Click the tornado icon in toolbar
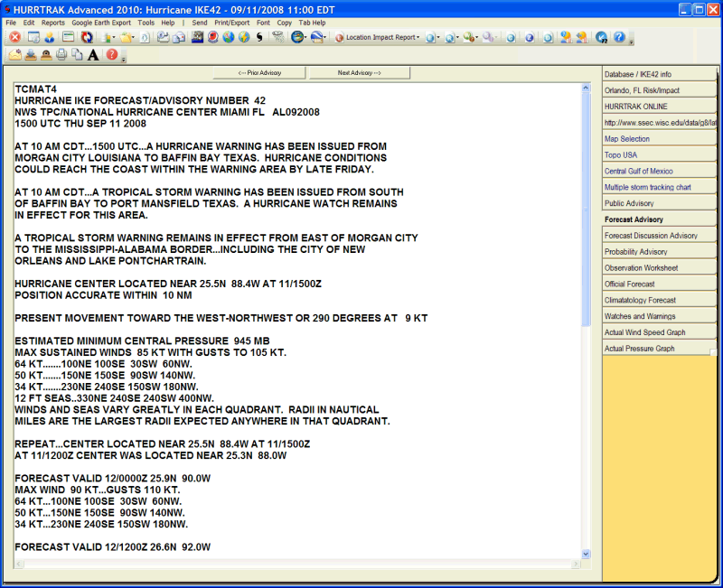Viewport: 723px width, 588px height. [277, 38]
